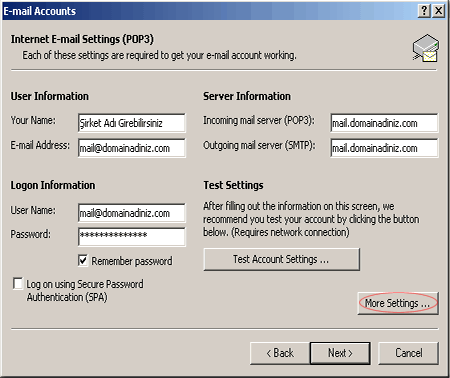Select the Outgoing mail server (SMTP) field
This screenshot has width=450, height=378.
click(384, 148)
